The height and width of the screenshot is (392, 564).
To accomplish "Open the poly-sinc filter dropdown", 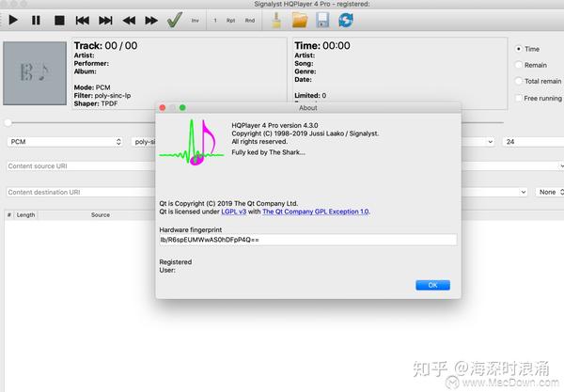I will pyautogui.click(x=144, y=142).
